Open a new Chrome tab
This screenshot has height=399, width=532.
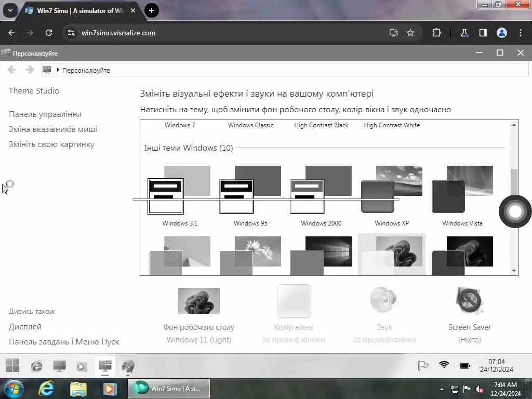[x=152, y=10]
